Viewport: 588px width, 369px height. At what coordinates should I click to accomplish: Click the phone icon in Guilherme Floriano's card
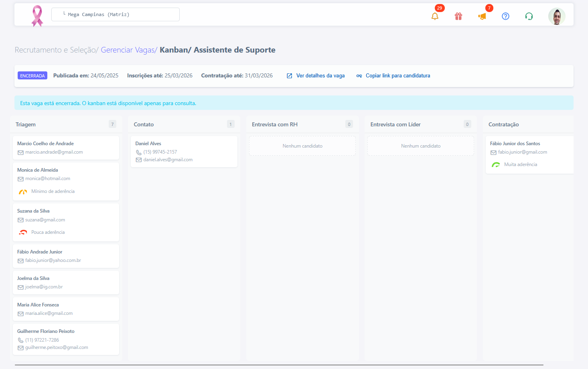(x=20, y=340)
